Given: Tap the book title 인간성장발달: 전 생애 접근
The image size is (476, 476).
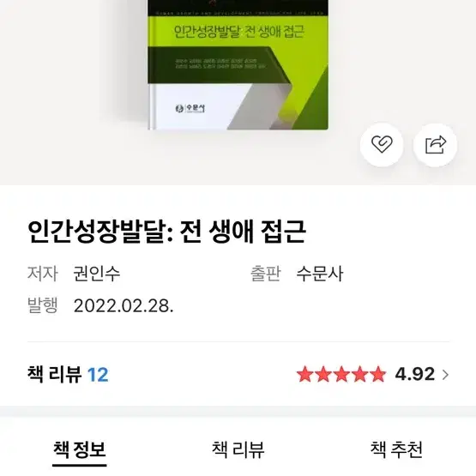Looking at the screenshot, I should click(166, 232).
